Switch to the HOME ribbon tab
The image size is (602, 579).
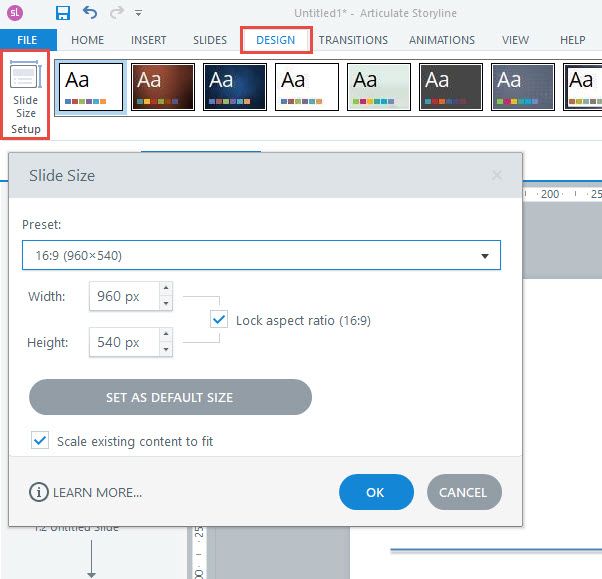88,40
